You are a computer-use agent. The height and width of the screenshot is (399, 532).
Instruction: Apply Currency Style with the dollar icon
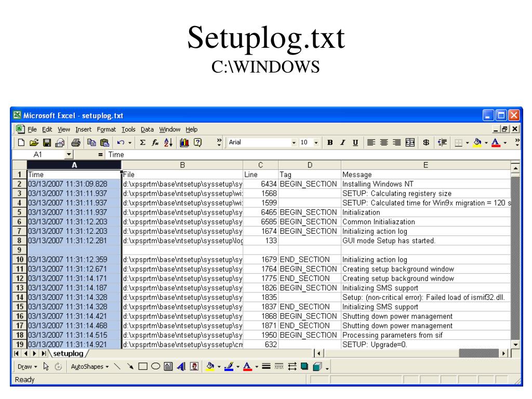(x=426, y=142)
